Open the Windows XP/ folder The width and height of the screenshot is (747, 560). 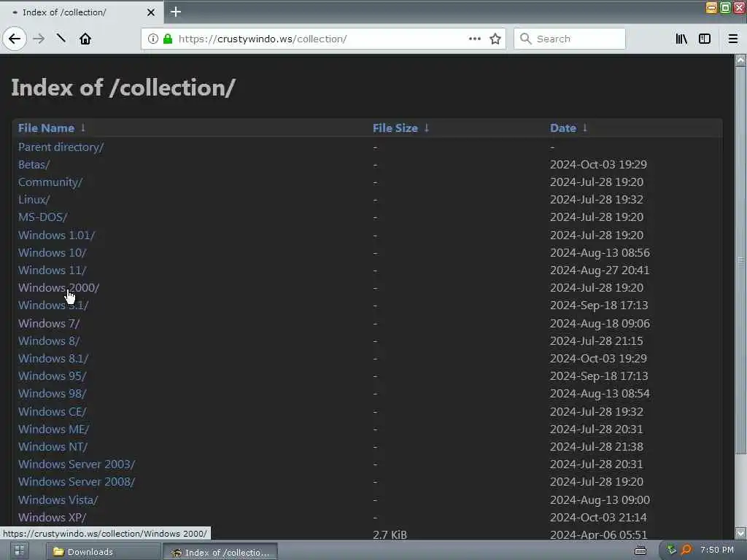click(x=53, y=518)
